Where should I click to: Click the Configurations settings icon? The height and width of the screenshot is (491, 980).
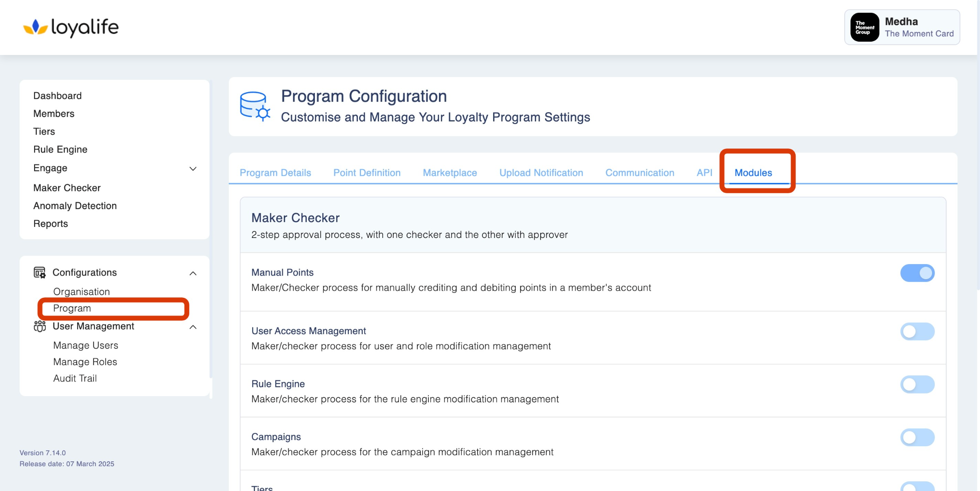click(39, 273)
